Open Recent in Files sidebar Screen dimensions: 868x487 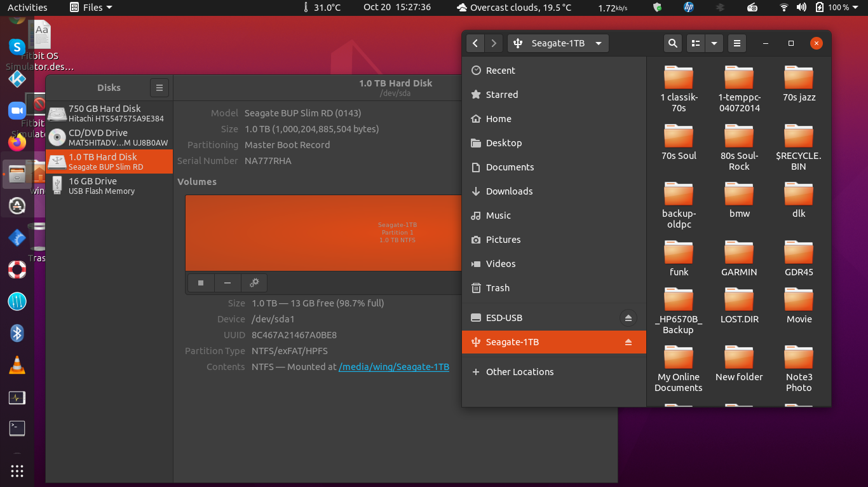pyautogui.click(x=554, y=71)
